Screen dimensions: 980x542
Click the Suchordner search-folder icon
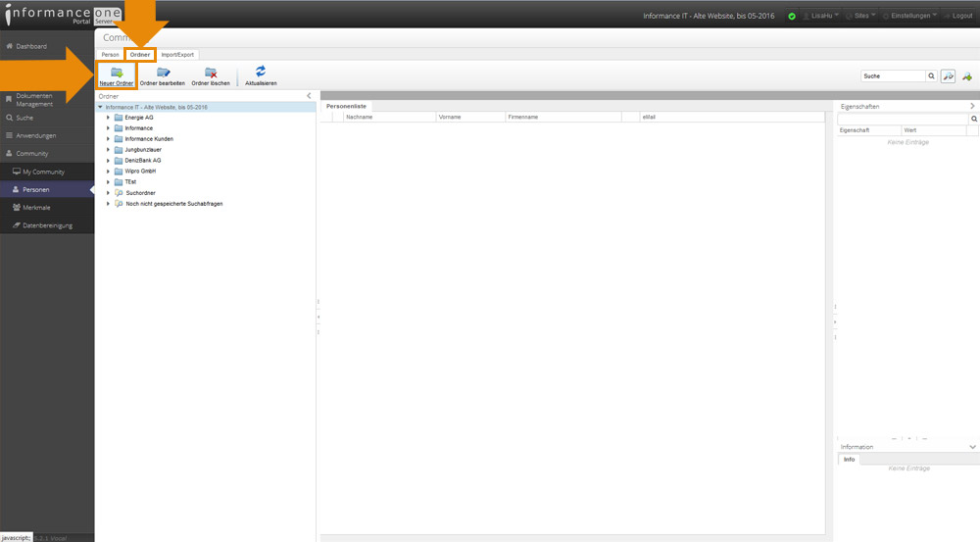119,192
